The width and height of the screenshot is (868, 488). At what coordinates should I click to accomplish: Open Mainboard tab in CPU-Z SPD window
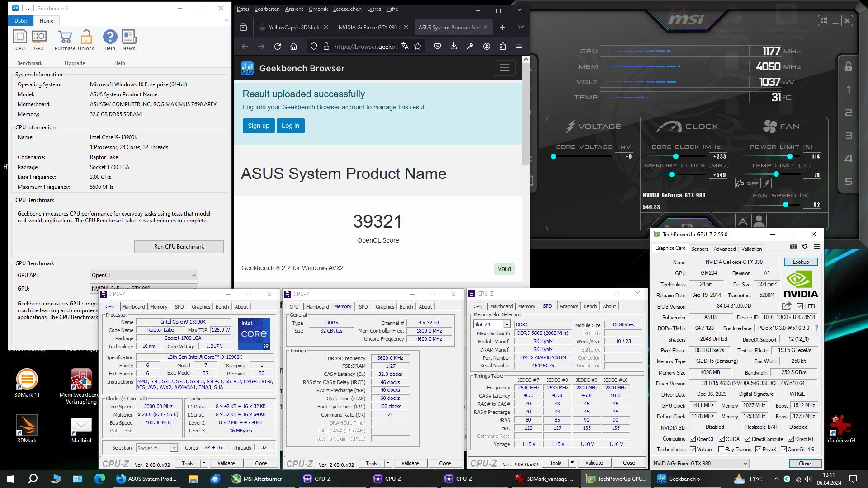(x=501, y=306)
